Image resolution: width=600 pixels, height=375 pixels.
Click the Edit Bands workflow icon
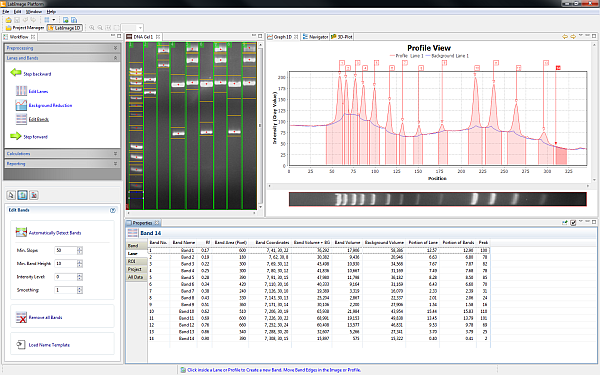(x=21, y=119)
